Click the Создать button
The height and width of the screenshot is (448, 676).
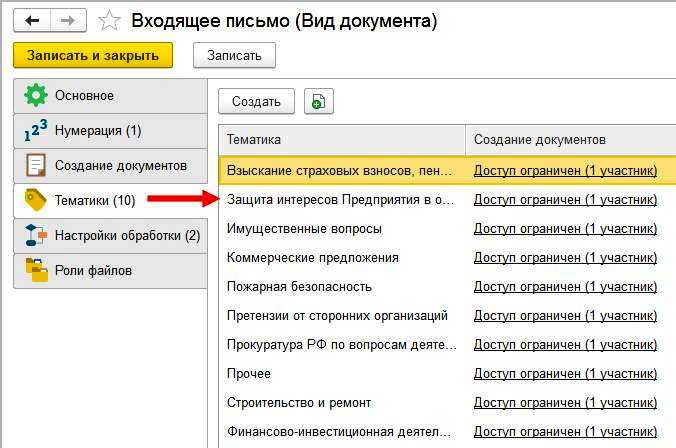point(256,101)
